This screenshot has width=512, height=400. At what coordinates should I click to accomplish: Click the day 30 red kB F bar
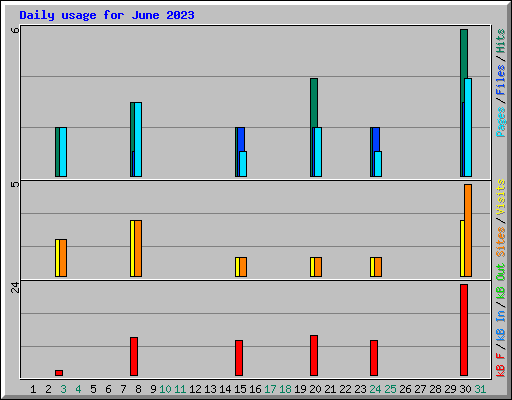pyautogui.click(x=464, y=330)
